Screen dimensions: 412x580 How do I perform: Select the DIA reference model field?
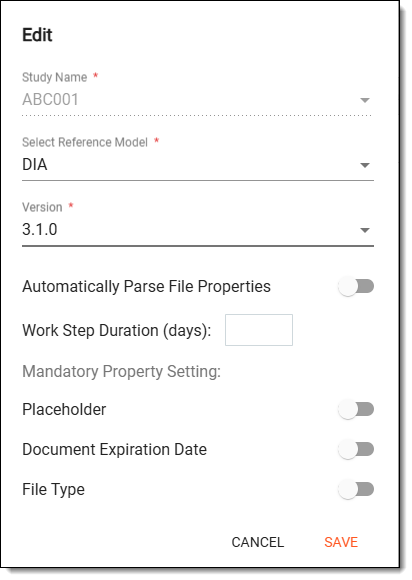click(x=198, y=165)
